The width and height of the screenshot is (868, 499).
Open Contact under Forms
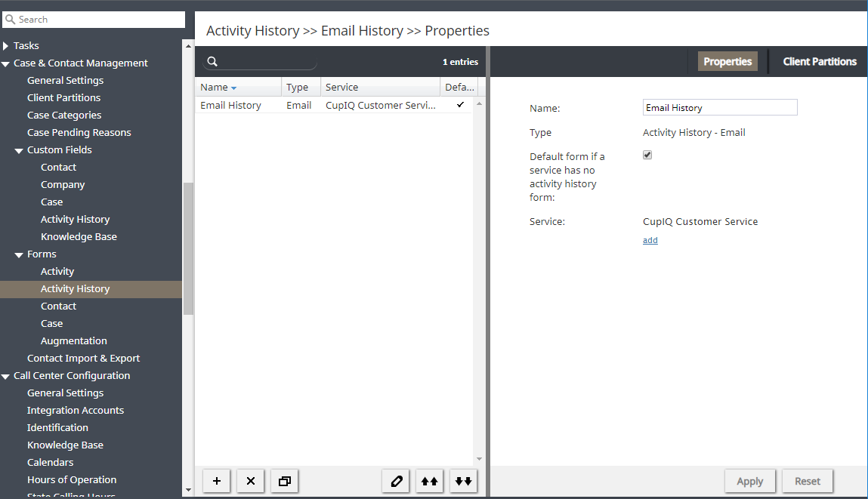58,306
